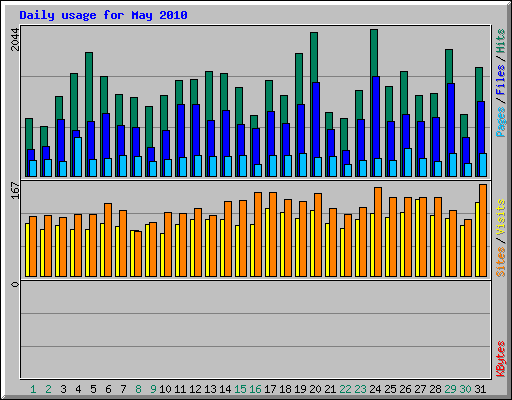Click day 26 on the x-axis
The width and height of the screenshot is (512, 400).
click(x=405, y=389)
